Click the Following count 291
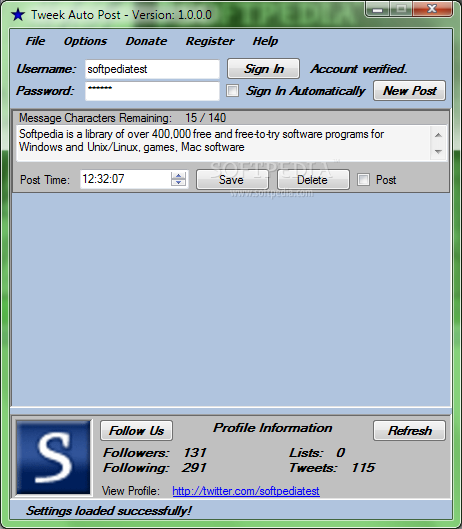Image resolution: width=462 pixels, height=529 pixels. point(194,468)
